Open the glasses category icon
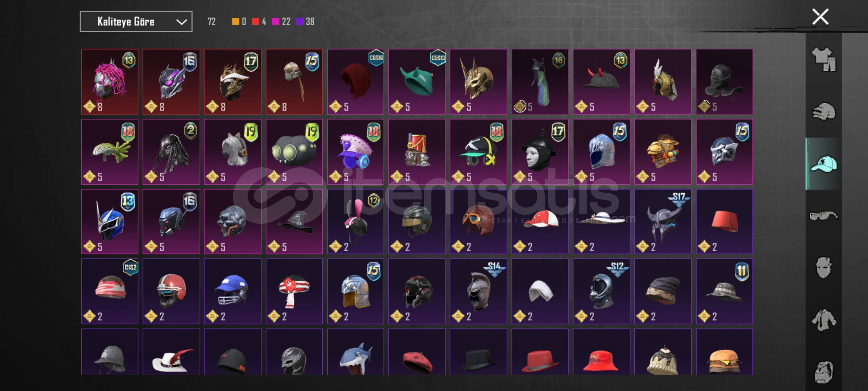This screenshot has height=391, width=868. pos(824,216)
